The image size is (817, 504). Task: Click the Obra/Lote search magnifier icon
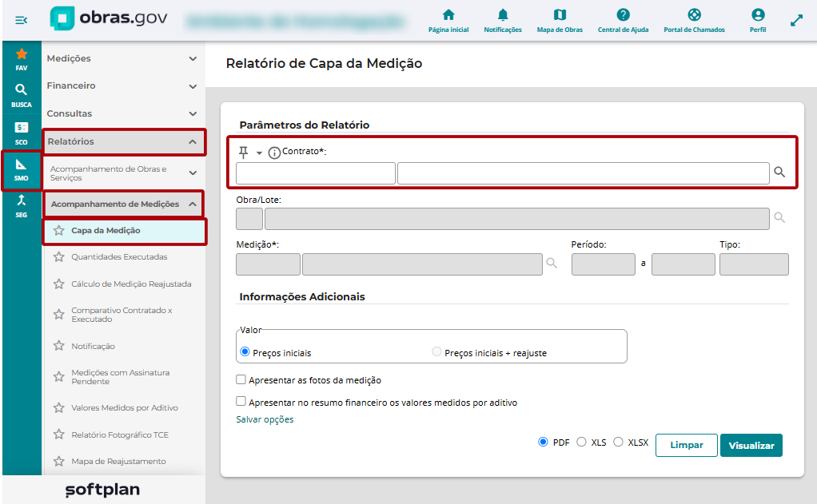click(779, 217)
